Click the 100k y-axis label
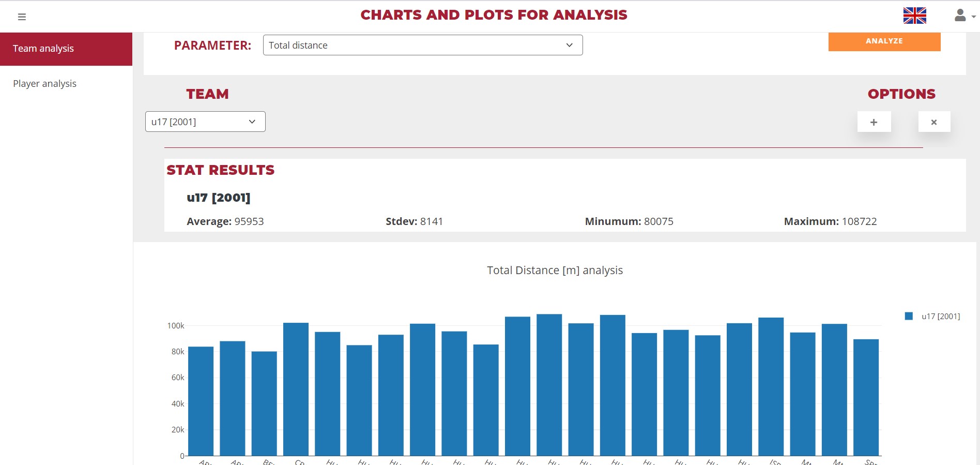980x465 pixels. point(176,326)
